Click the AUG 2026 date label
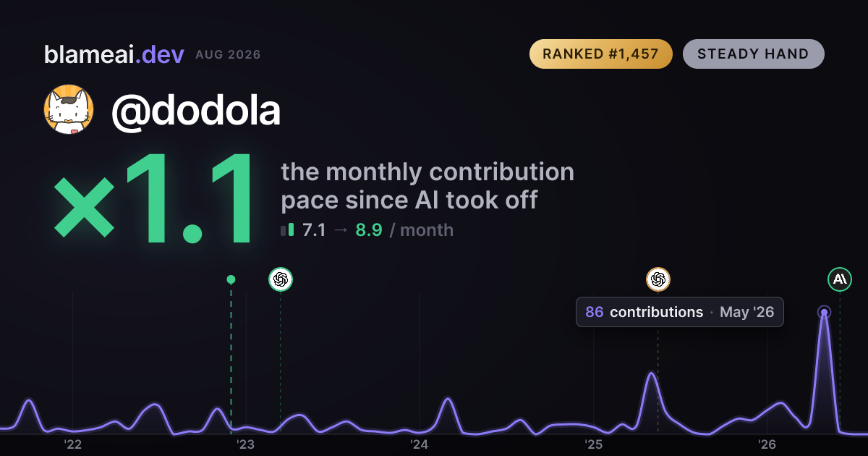Screen dimensions: 868x456 [228, 55]
